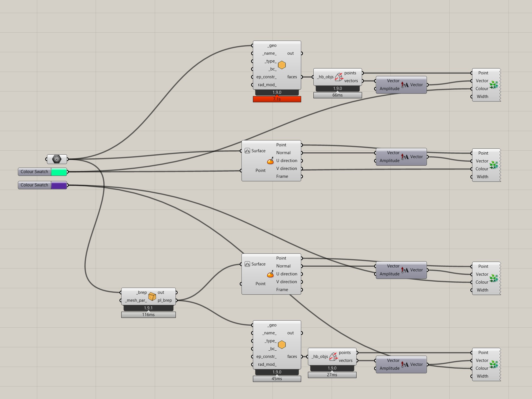Viewport: 532px width, 399px height.
Task: Click the _hb_objs component icon showing 66ms
Action: 339,77
